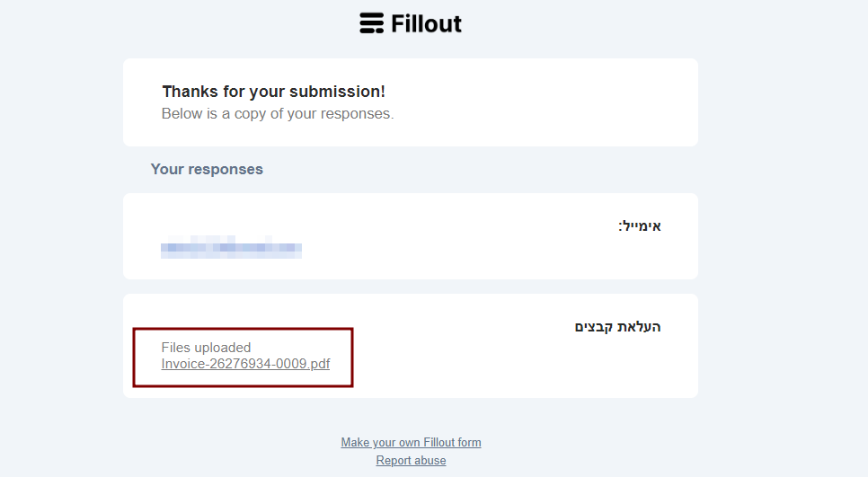The height and width of the screenshot is (477, 868).
Task: Click the word 'abuse' in the footer link
Action: pyautogui.click(x=430, y=461)
